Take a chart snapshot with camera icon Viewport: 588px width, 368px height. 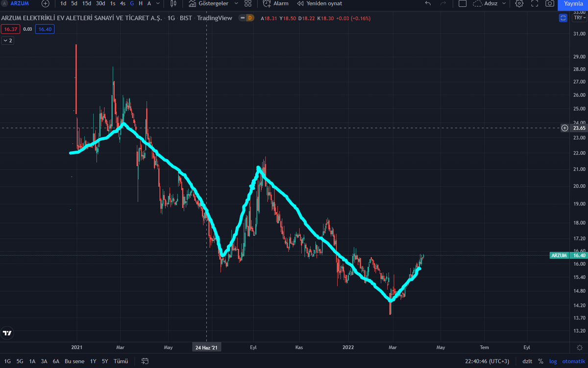[550, 3]
